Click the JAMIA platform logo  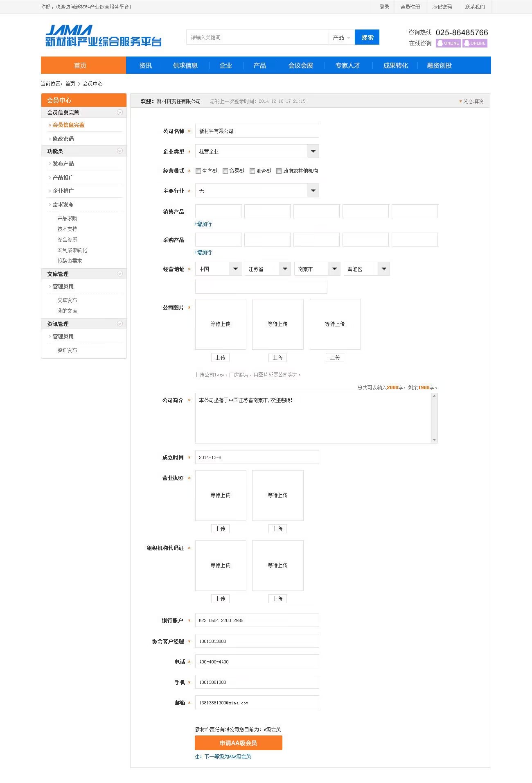pos(104,36)
